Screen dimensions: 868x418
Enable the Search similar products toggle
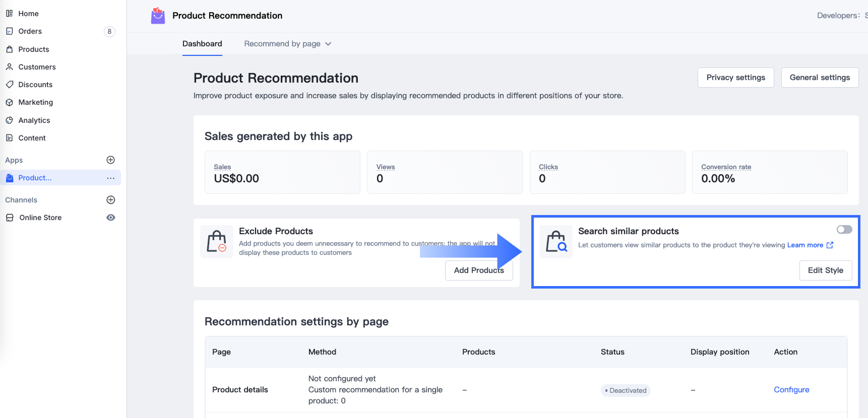[x=844, y=230]
